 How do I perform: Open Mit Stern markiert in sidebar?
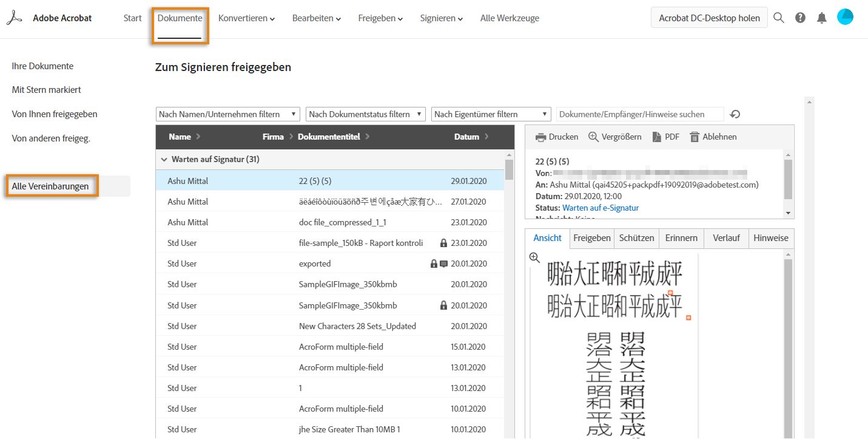pyautogui.click(x=46, y=90)
